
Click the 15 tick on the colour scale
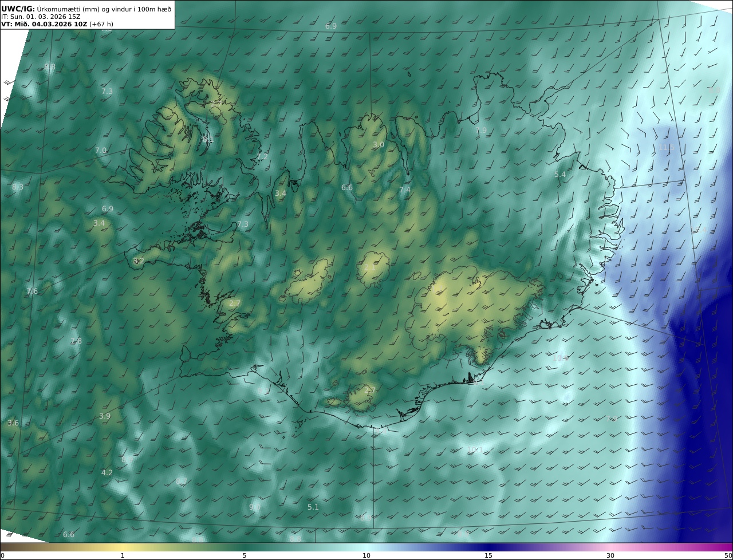pyautogui.click(x=488, y=555)
